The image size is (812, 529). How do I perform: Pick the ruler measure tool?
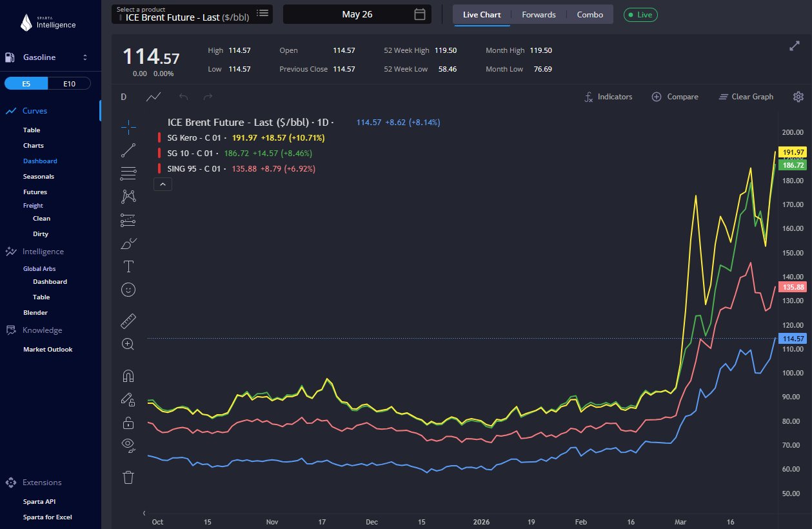click(128, 321)
